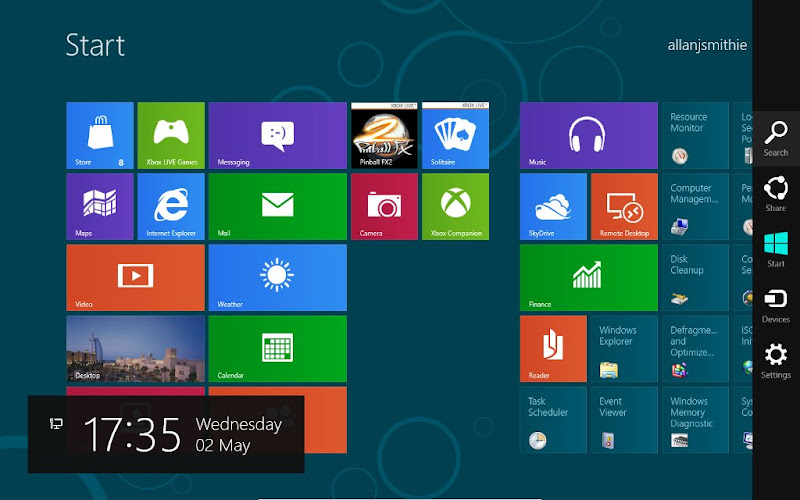This screenshot has height=500, width=800.
Task: Open Windows Explorer tile
Action: tap(624, 348)
